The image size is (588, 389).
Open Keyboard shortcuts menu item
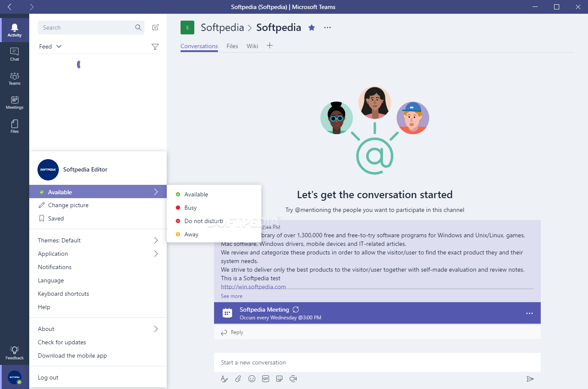coord(64,294)
